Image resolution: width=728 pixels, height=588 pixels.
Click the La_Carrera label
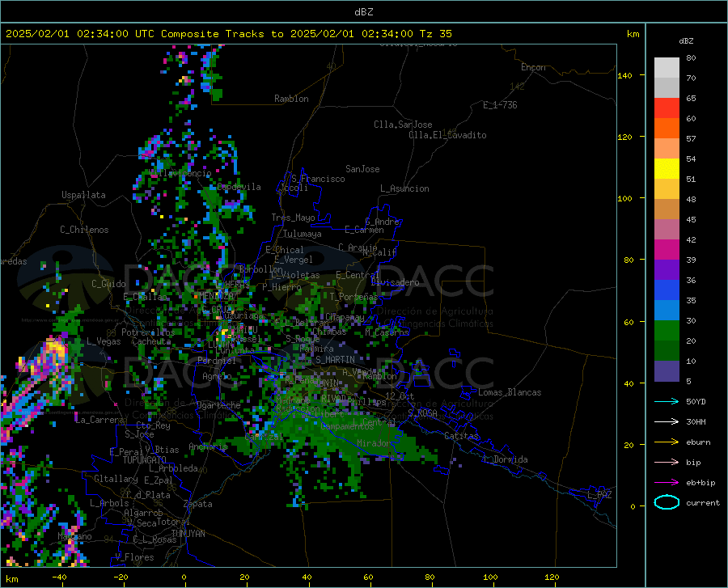(99, 420)
